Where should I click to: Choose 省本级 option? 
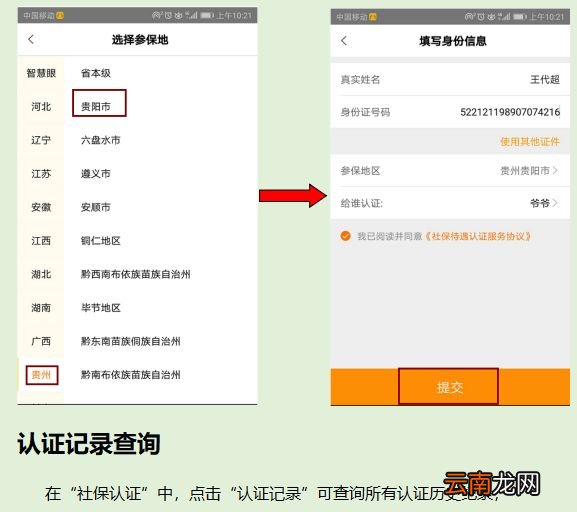[96, 73]
